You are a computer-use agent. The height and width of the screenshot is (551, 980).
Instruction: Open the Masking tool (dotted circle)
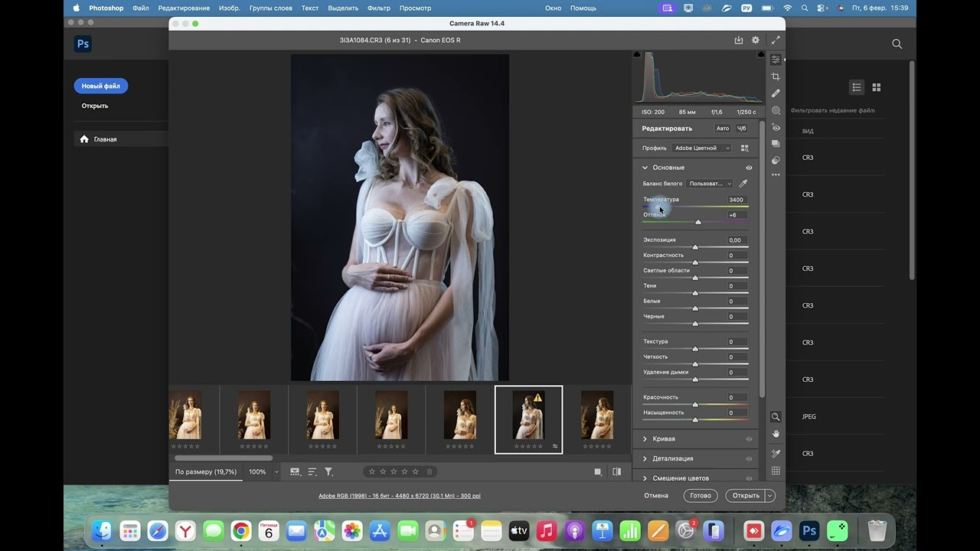[x=776, y=110]
